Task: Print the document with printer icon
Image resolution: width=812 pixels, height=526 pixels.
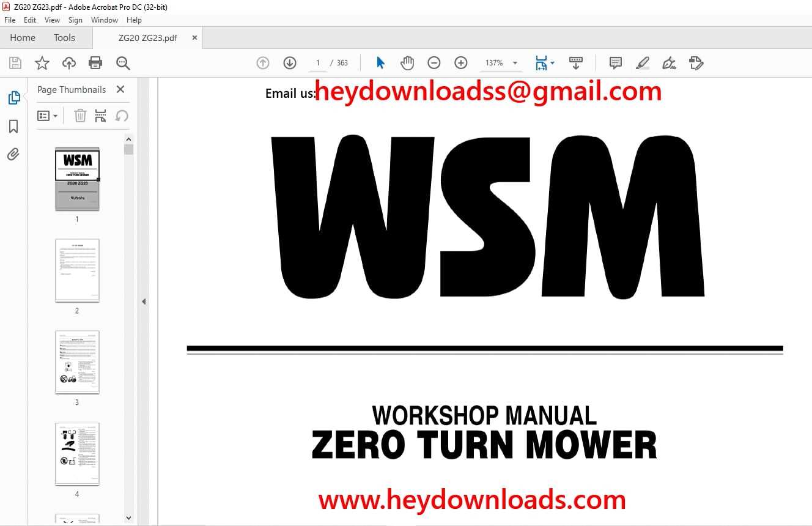Action: (95, 63)
